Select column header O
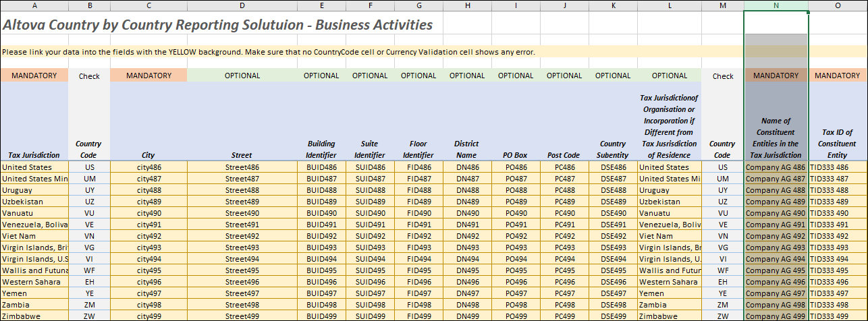Screen dimensions: 868x321 tap(838, 5)
